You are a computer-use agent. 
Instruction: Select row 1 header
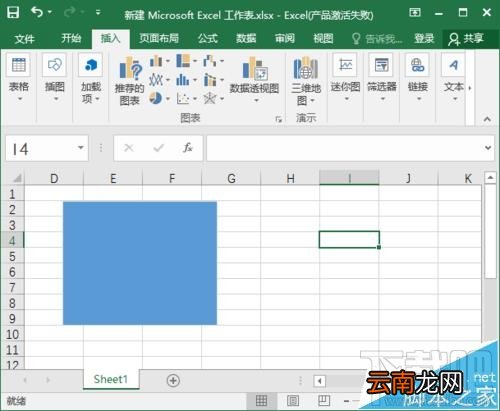point(12,194)
